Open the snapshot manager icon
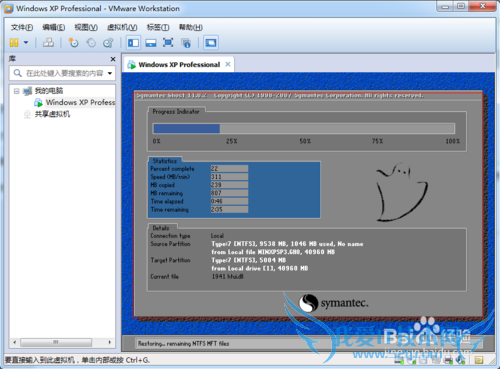Image resolution: width=500 pixels, height=369 pixels. (108, 43)
